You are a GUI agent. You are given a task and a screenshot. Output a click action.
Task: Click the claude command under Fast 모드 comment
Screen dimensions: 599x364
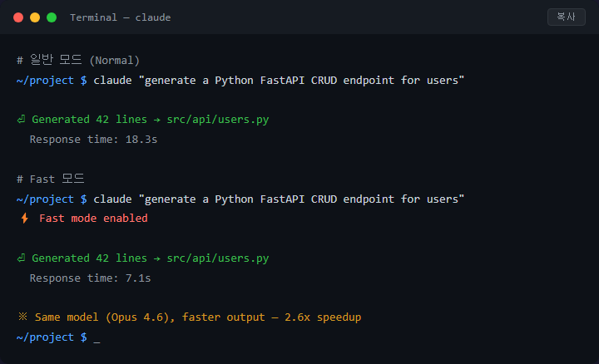tap(279, 199)
